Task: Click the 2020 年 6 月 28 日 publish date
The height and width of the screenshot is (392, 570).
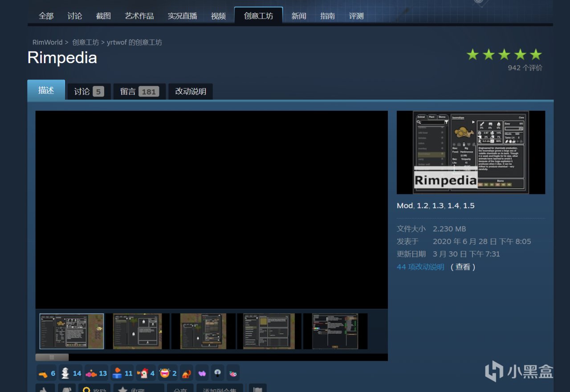Action: [482, 242]
